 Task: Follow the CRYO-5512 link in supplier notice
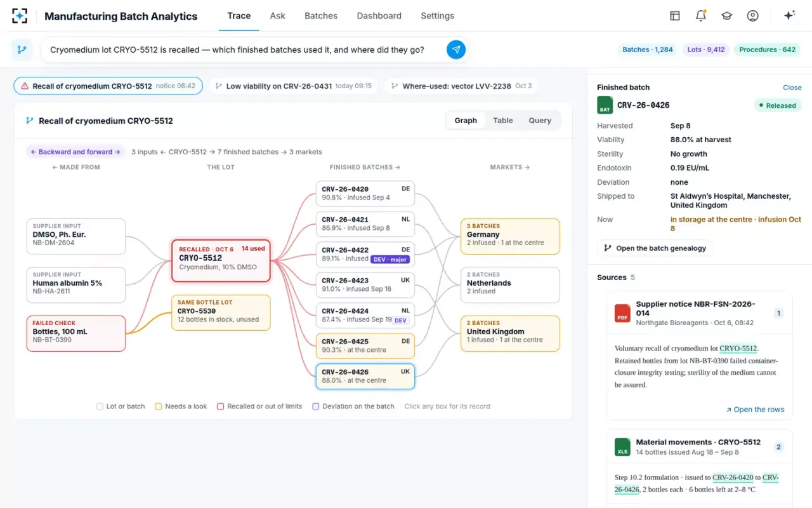(x=738, y=349)
